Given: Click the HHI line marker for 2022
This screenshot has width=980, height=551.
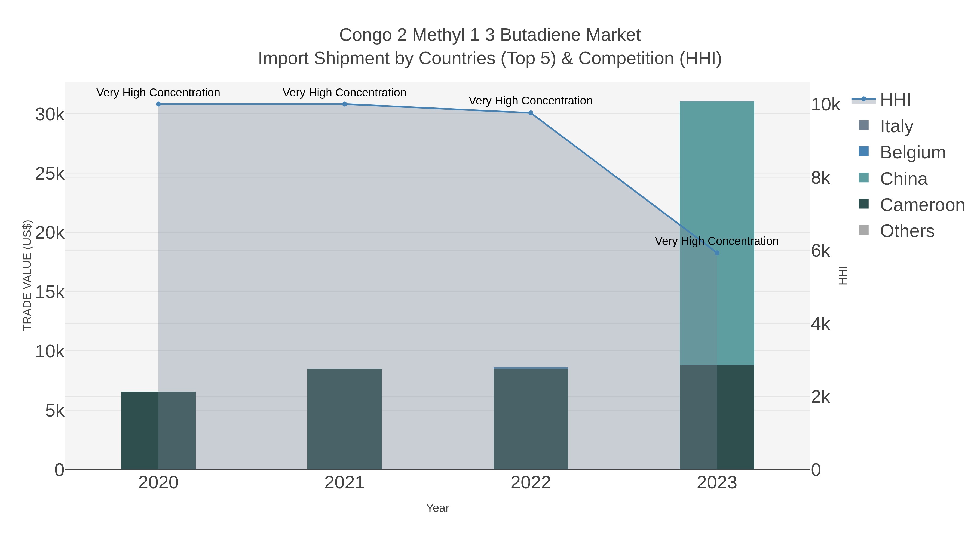Looking at the screenshot, I should pos(531,113).
